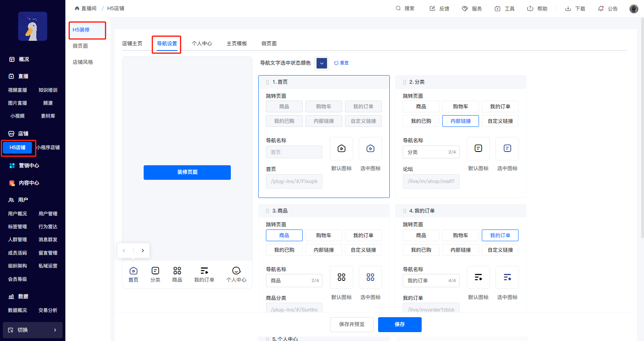644x341 pixels.
Task: Open 小程序店铺 in left sidebar
Action: click(x=48, y=148)
